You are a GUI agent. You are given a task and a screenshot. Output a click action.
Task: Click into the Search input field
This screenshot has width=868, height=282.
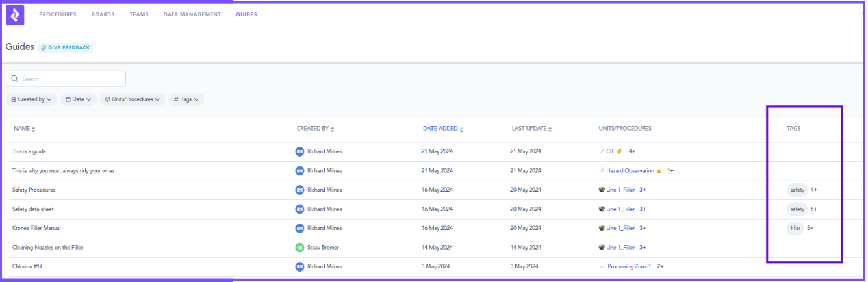click(x=71, y=79)
